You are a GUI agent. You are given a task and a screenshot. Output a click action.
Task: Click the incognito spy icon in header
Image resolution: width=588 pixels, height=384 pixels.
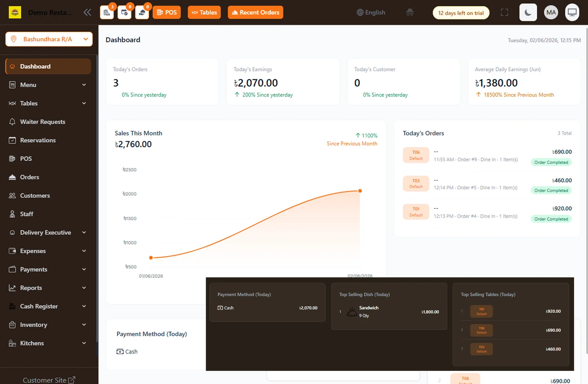410,12
